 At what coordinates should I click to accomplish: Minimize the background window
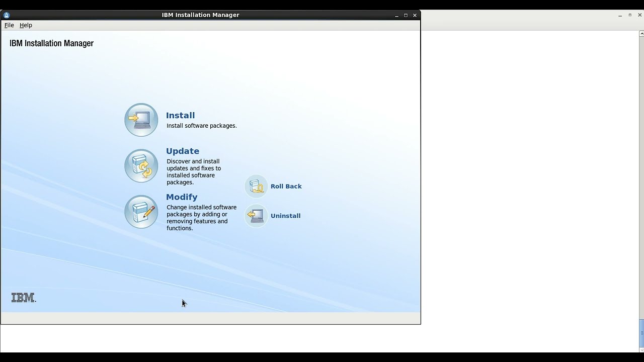point(620,16)
